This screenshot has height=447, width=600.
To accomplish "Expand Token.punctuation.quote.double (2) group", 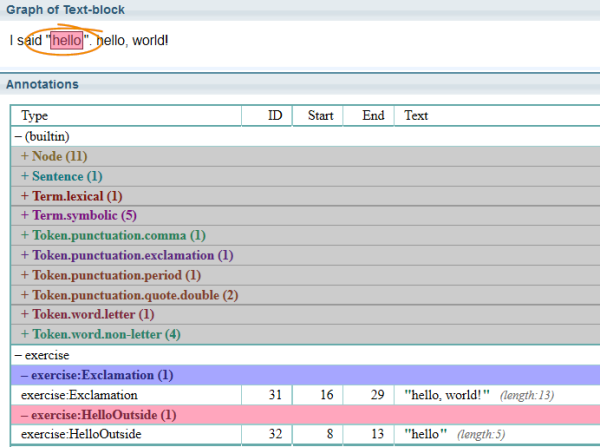I will pyautogui.click(x=129, y=295).
